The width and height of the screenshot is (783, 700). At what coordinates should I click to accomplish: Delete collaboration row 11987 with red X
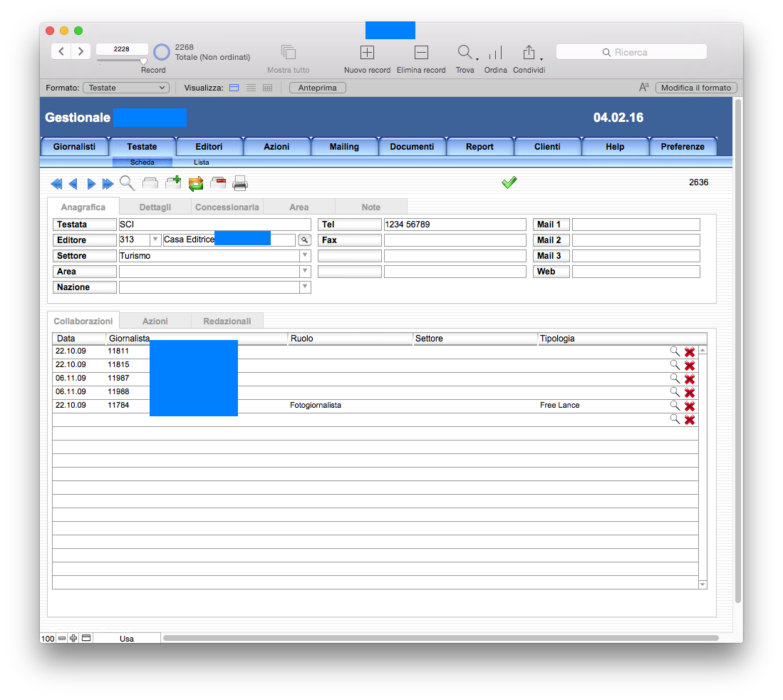[x=690, y=379]
